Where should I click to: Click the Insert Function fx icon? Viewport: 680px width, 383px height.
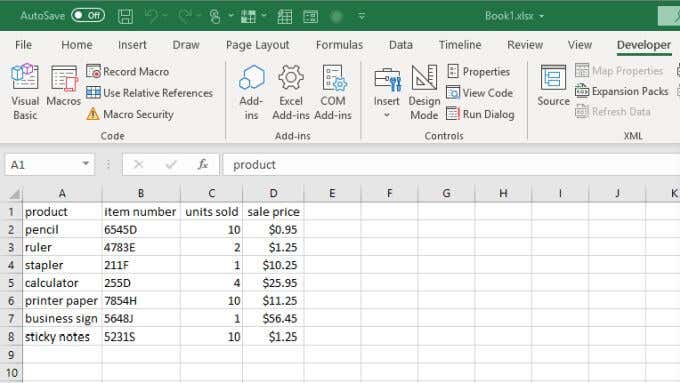tap(203, 165)
